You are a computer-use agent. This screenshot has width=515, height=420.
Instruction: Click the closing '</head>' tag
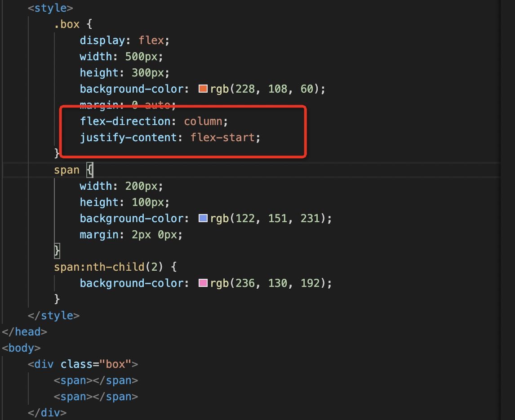pos(25,331)
